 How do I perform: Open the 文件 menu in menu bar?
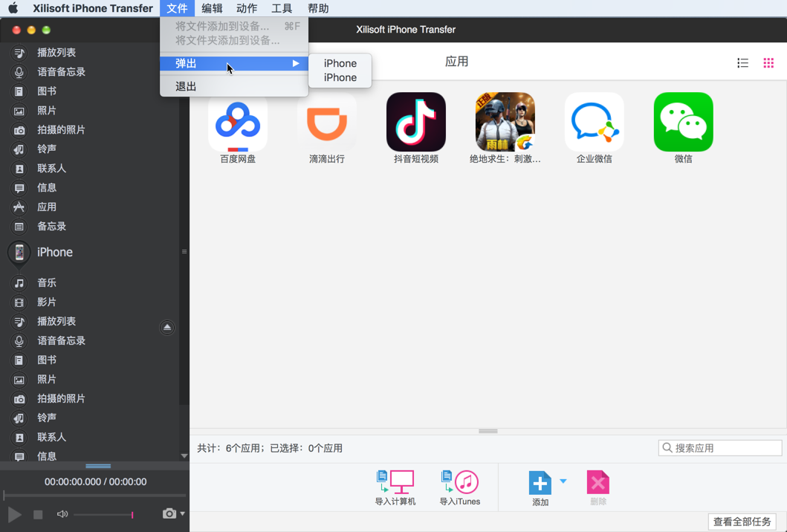[x=177, y=8]
